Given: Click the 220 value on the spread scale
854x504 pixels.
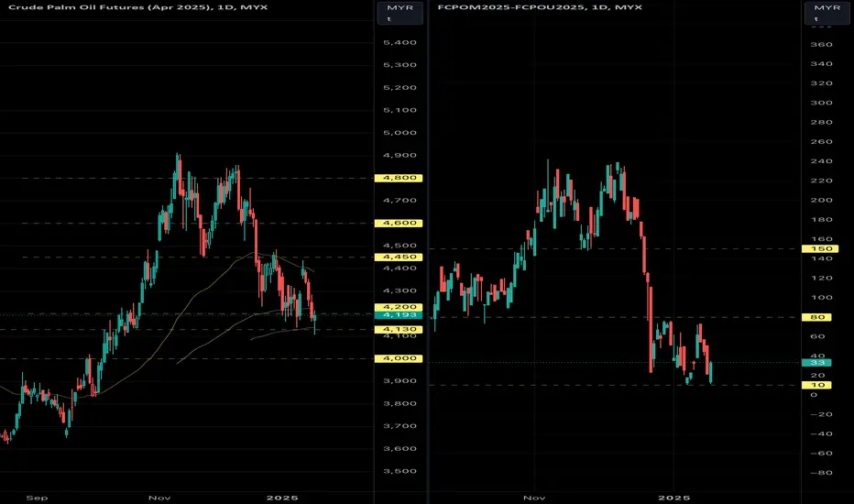Looking at the screenshot, I should pyautogui.click(x=821, y=181).
